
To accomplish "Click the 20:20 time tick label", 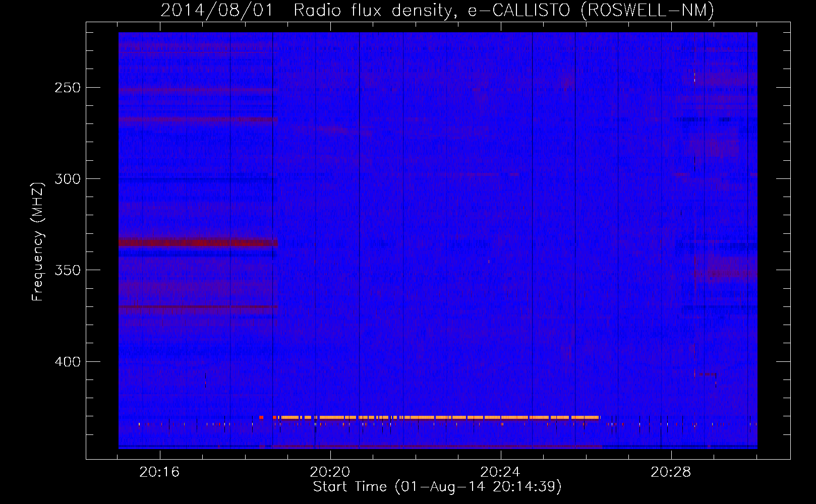I will [330, 472].
